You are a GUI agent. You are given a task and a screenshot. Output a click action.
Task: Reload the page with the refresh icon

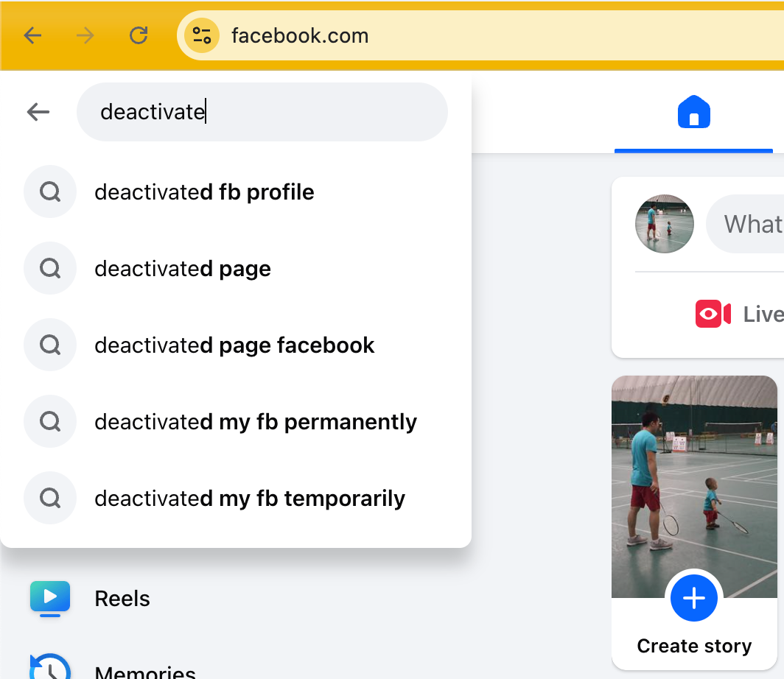pos(139,35)
